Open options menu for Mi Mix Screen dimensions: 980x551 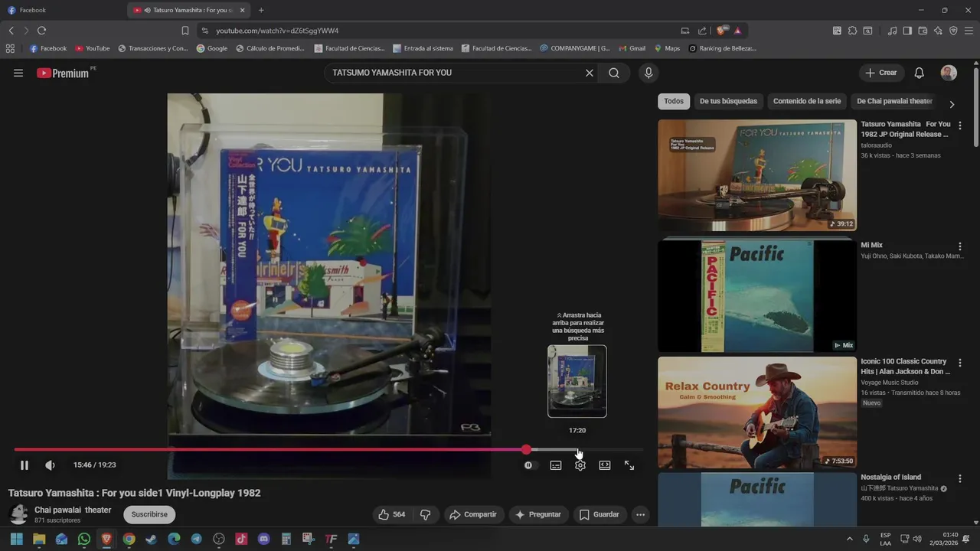pos(960,246)
